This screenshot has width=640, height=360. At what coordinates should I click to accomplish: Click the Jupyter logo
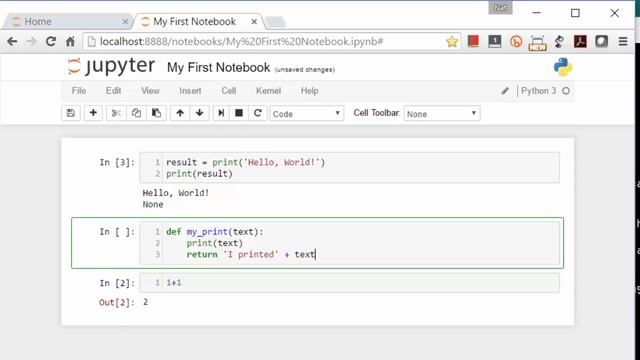point(111,67)
